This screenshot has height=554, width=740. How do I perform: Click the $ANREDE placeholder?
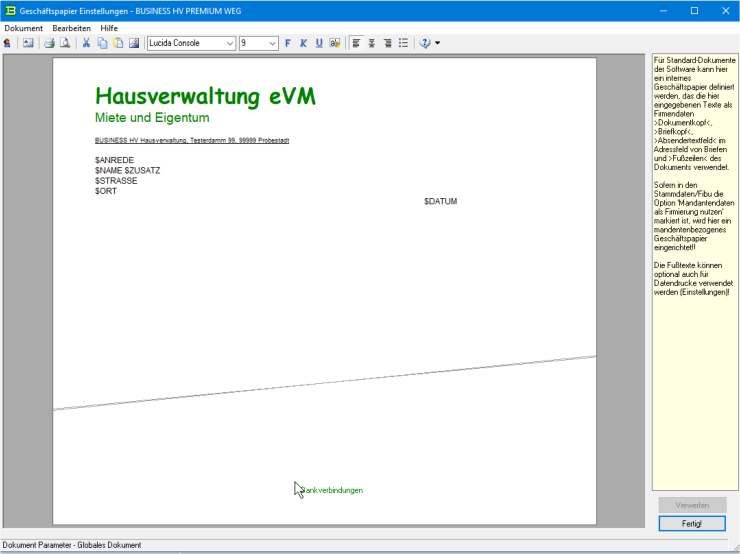(114, 160)
